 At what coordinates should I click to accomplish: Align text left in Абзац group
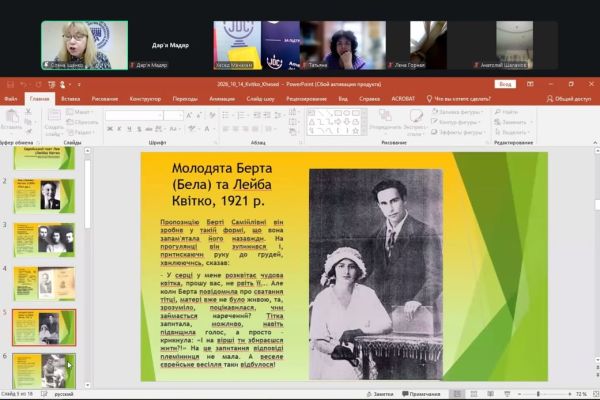(x=226, y=129)
